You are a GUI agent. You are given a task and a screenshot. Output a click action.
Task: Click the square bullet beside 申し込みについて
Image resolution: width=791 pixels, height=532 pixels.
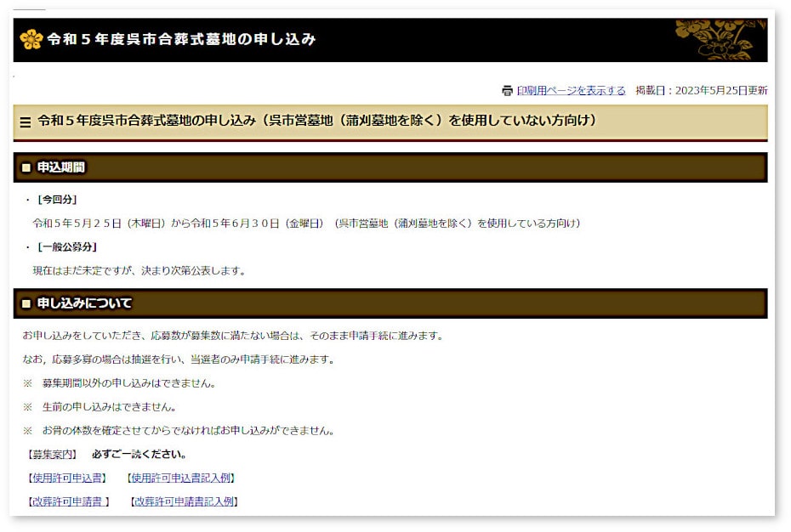tap(26, 303)
